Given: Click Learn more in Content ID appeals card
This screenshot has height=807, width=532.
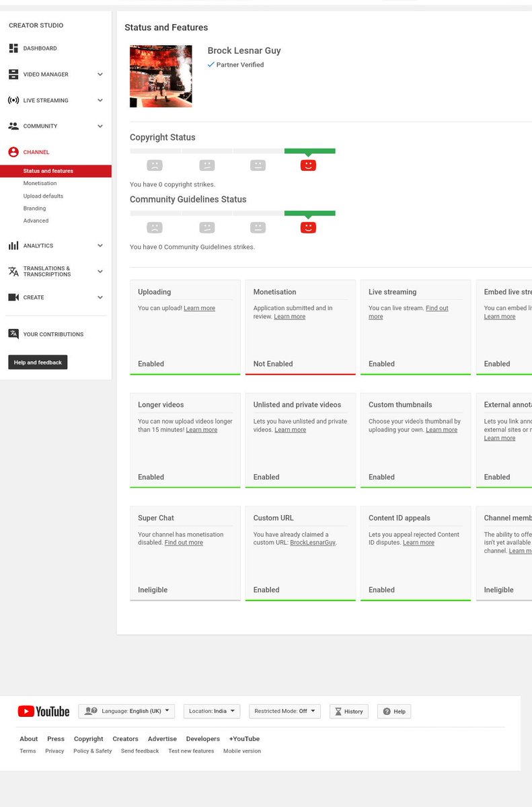Looking at the screenshot, I should point(419,543).
